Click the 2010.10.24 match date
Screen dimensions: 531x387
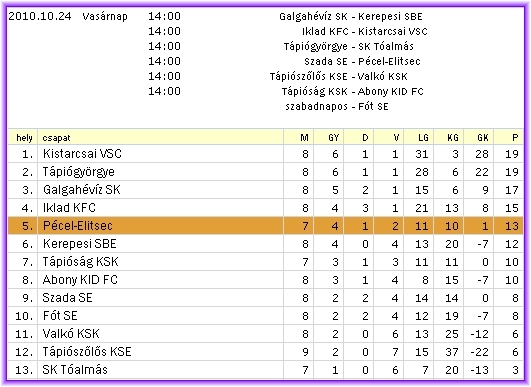pyautogui.click(x=40, y=16)
